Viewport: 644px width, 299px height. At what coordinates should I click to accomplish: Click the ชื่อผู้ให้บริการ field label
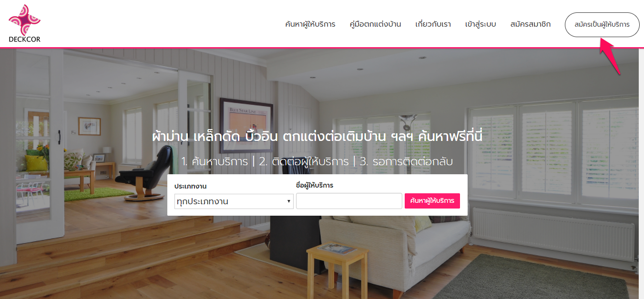click(315, 185)
